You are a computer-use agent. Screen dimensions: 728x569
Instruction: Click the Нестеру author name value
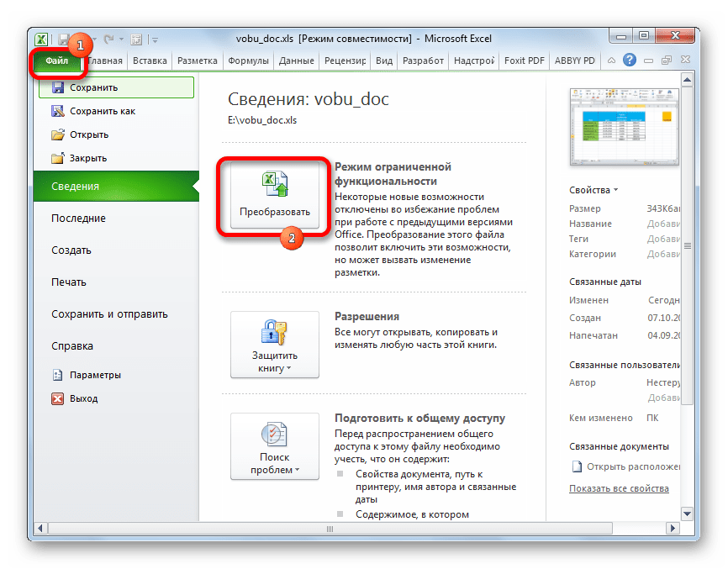663,382
